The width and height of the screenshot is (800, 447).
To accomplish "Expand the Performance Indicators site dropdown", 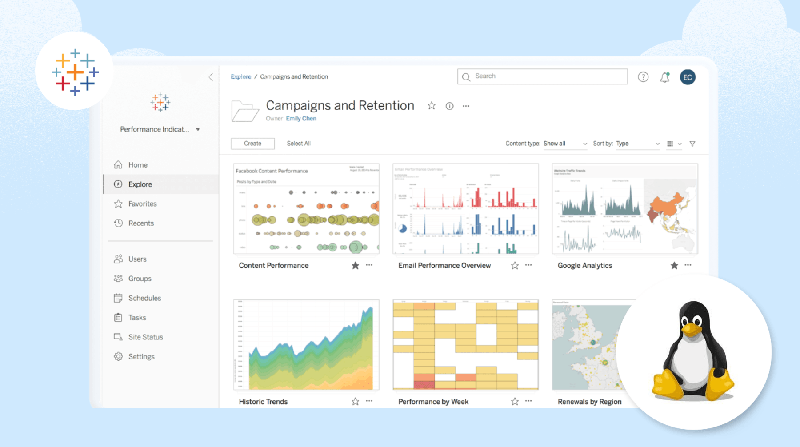I will (x=160, y=130).
